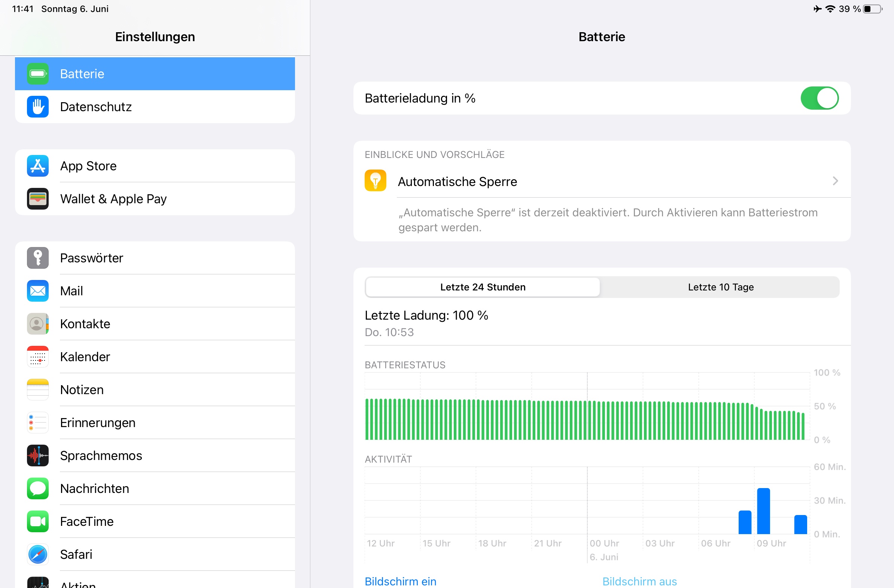894x588 pixels.
Task: Open Nachrichten settings entry
Action: coord(94,488)
